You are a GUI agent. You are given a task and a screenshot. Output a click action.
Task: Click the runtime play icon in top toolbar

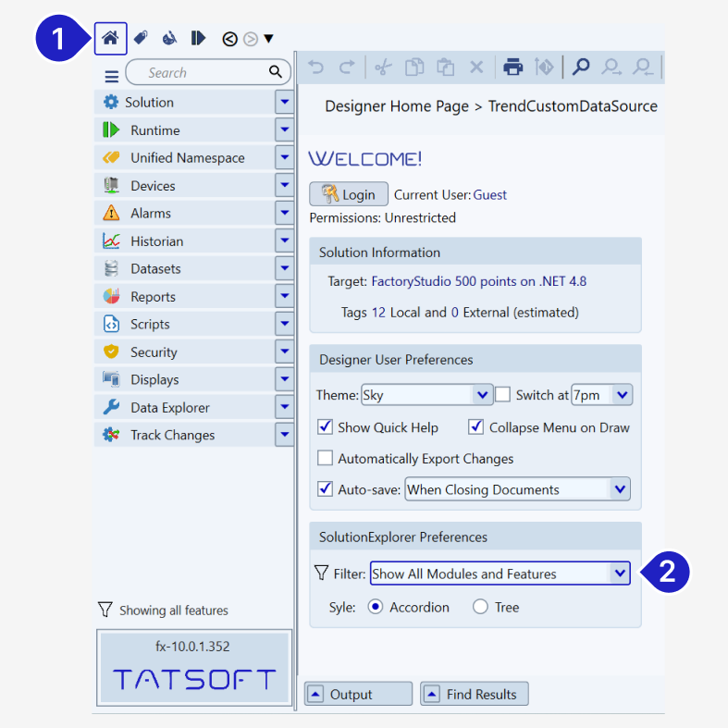click(198, 39)
